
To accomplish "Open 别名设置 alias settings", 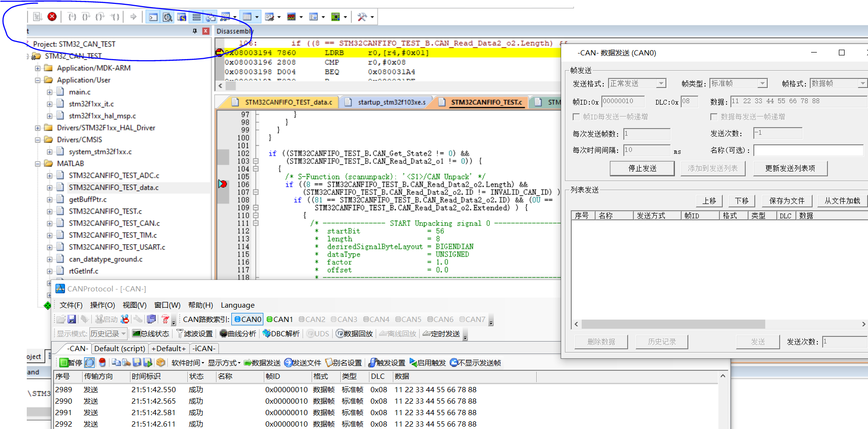I will 344,363.
